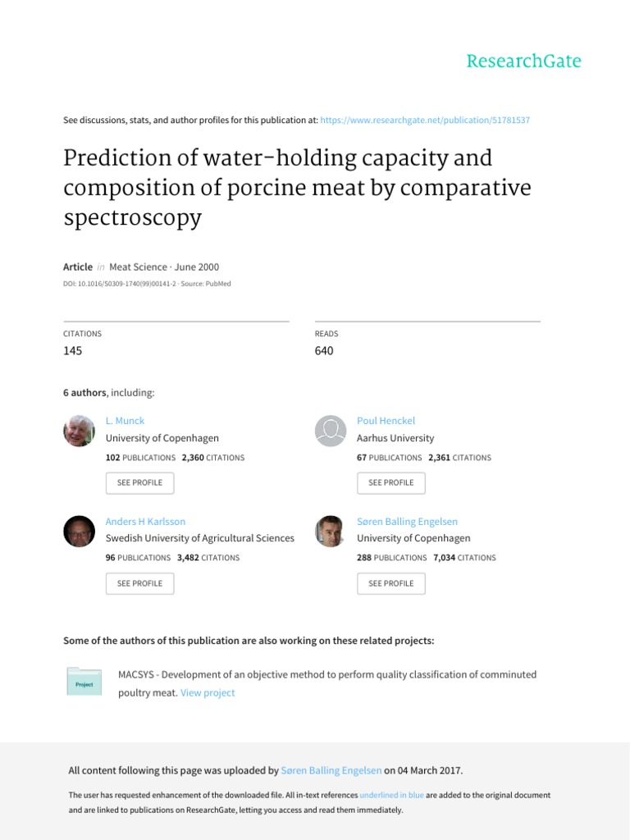Open L. Munck's profile photo
Screen dimensions: 630x840
click(80, 431)
